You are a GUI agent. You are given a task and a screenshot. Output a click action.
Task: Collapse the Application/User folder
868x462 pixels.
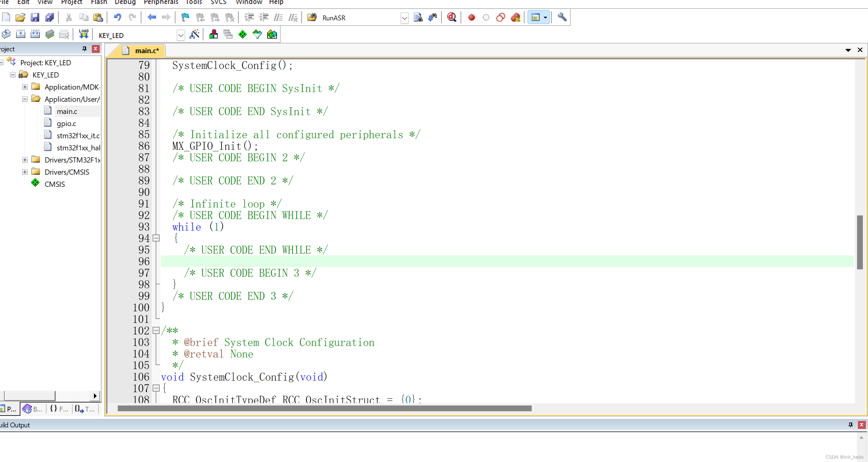click(x=25, y=99)
